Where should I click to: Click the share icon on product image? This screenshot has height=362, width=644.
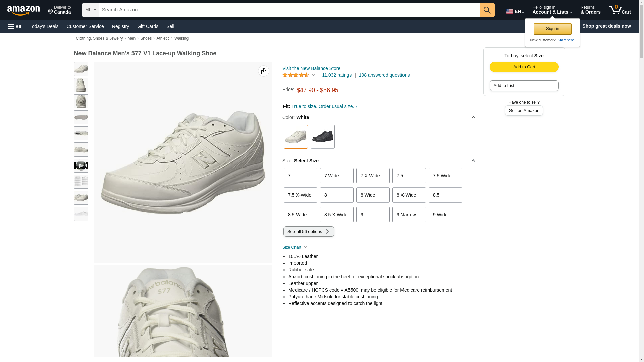[264, 71]
